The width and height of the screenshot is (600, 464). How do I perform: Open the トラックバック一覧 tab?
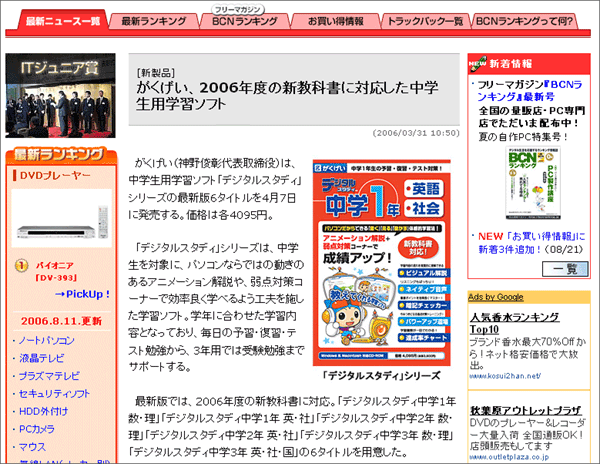click(x=426, y=21)
